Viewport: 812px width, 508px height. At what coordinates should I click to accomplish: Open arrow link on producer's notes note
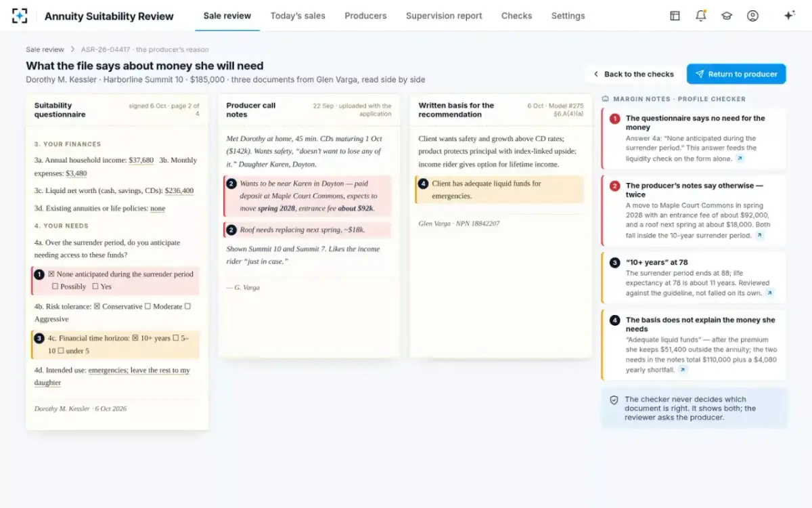tap(759, 236)
